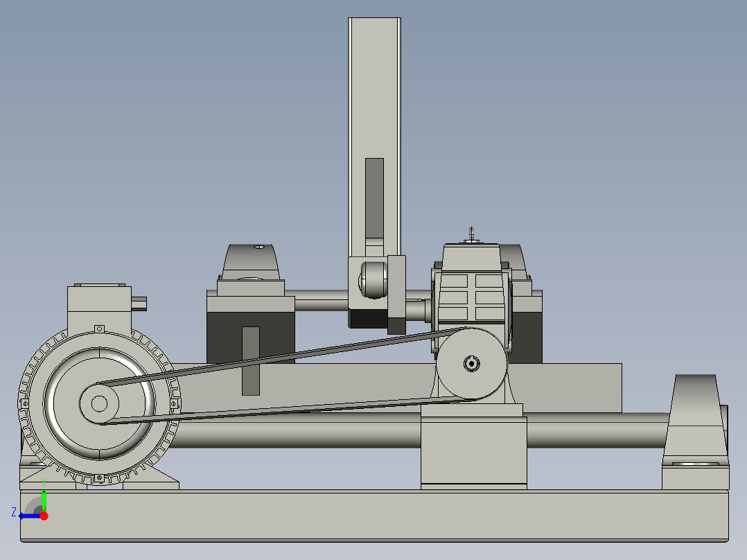Select the breather plug atop the gearbox
The image size is (747, 560).
click(471, 235)
